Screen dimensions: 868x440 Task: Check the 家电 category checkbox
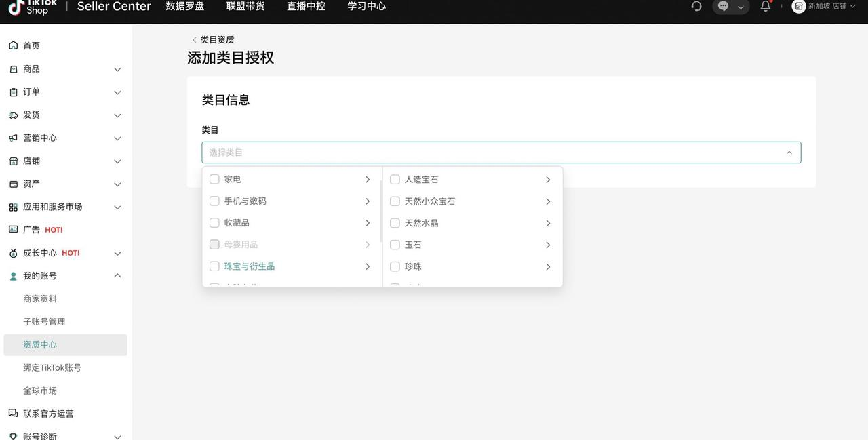tap(214, 179)
